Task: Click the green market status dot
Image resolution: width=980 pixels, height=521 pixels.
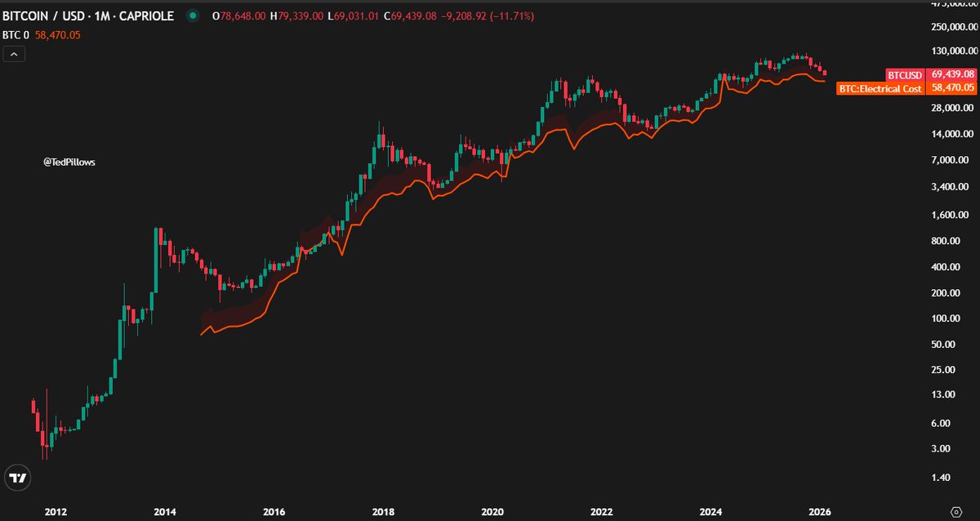Action: pyautogui.click(x=191, y=16)
